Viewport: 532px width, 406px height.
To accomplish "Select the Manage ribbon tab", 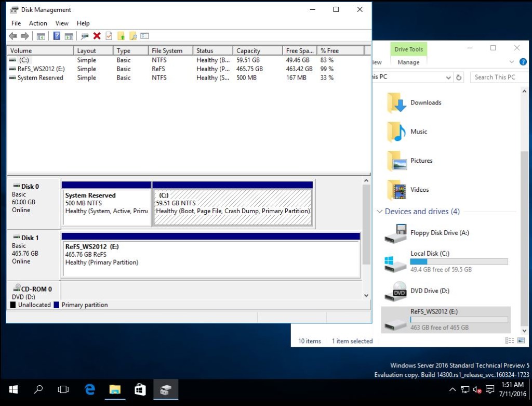I will [x=408, y=62].
